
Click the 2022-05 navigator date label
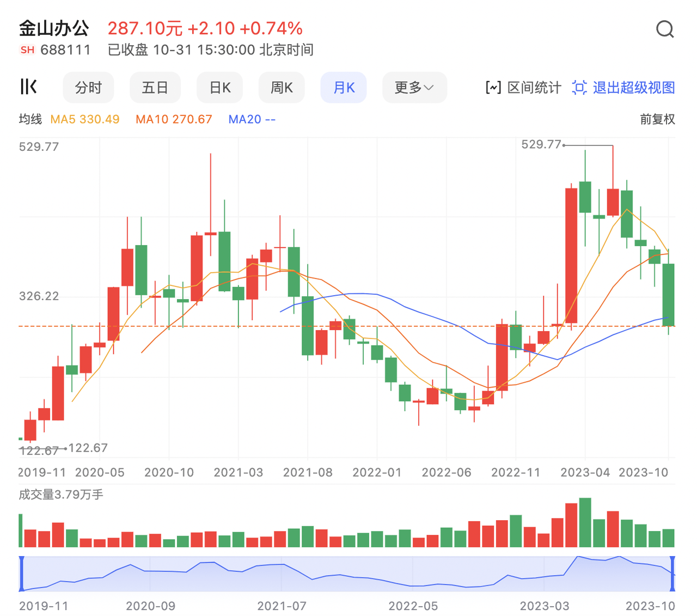[x=413, y=606]
